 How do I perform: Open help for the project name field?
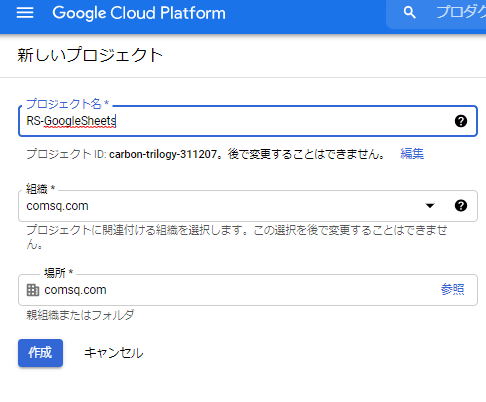461,121
